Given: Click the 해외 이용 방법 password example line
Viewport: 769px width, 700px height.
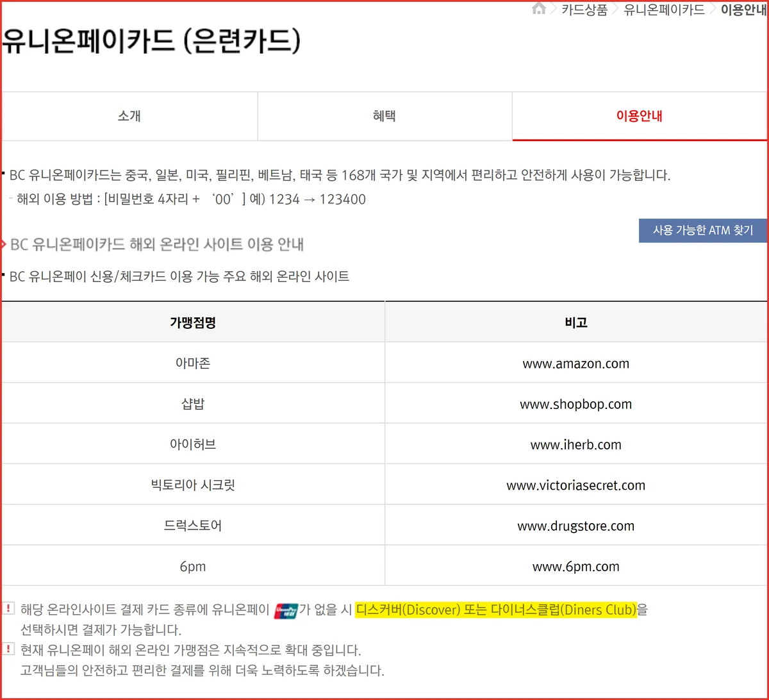Looking at the screenshot, I should click(x=192, y=199).
